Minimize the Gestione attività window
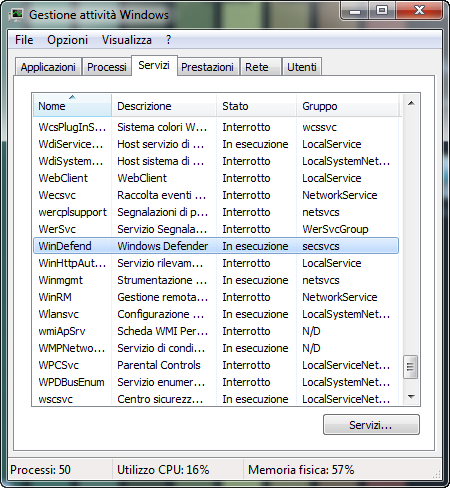The width and height of the screenshot is (450, 488). (x=355, y=12)
